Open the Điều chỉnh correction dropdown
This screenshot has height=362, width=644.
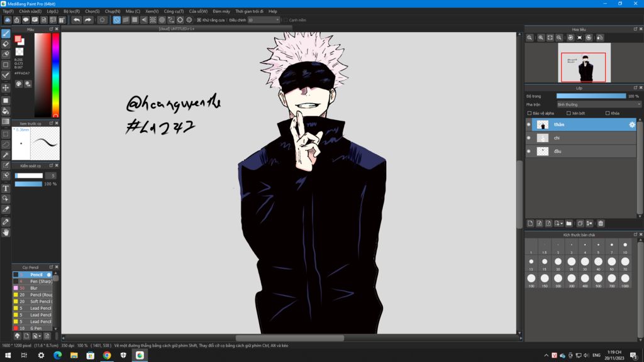pyautogui.click(x=263, y=20)
